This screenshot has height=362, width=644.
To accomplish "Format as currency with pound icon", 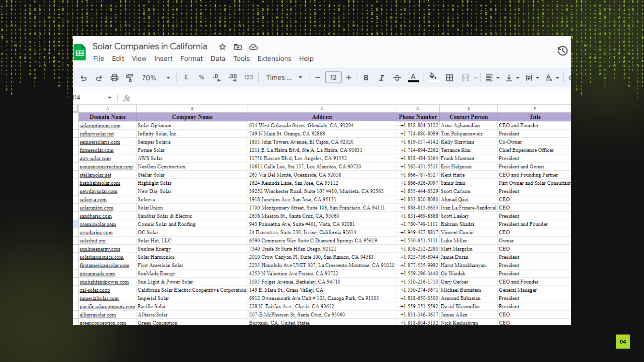I will pyautogui.click(x=186, y=77).
